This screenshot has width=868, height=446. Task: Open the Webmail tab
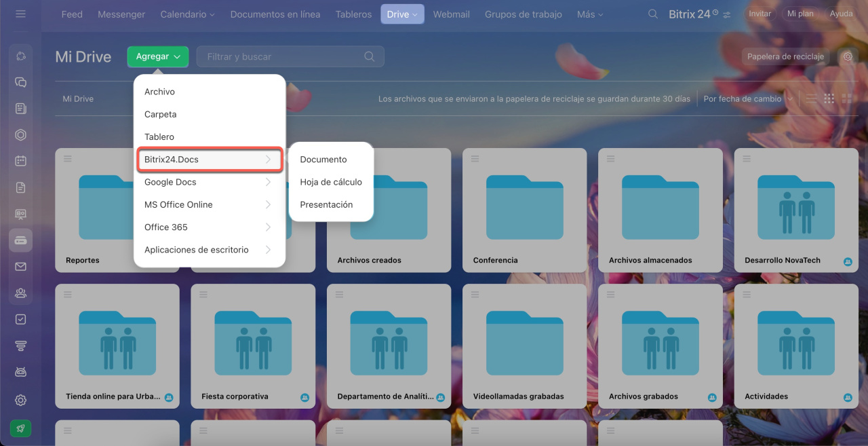point(452,14)
